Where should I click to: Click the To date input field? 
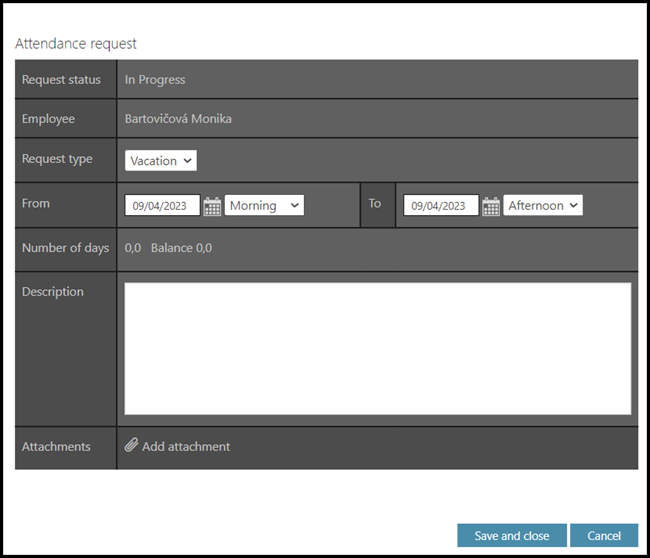[x=440, y=206]
